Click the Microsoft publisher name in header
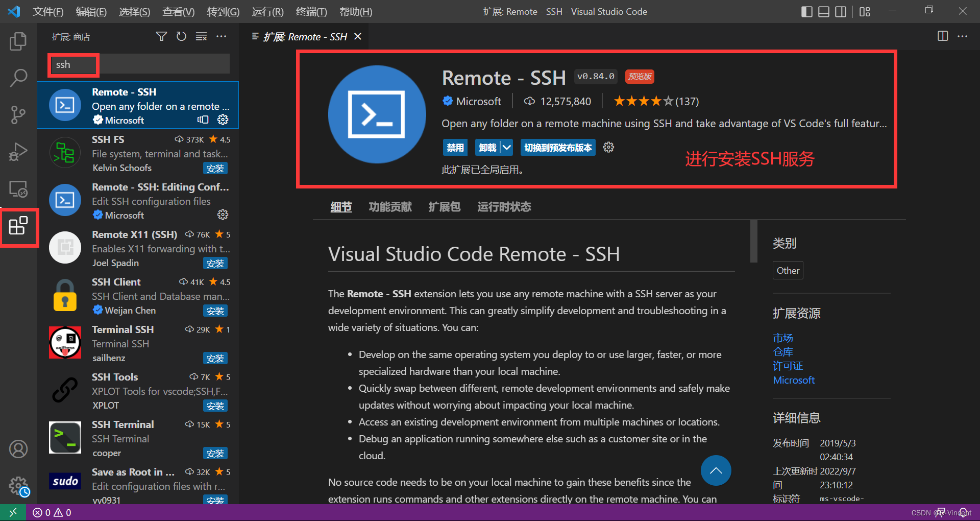The image size is (980, 521). [478, 101]
